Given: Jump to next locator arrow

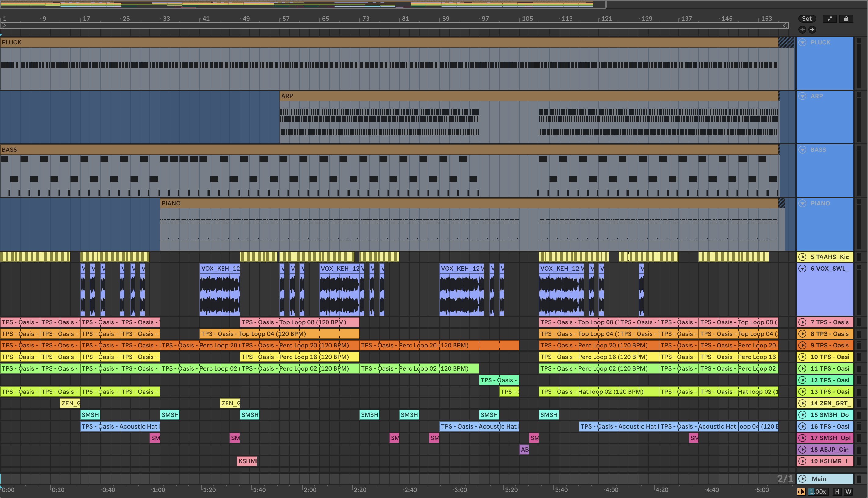Looking at the screenshot, I should point(812,30).
